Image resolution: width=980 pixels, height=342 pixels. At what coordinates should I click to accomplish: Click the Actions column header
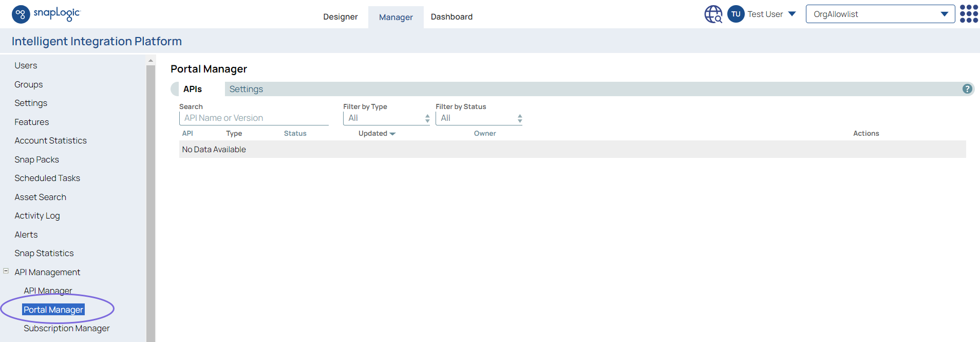[x=866, y=133]
